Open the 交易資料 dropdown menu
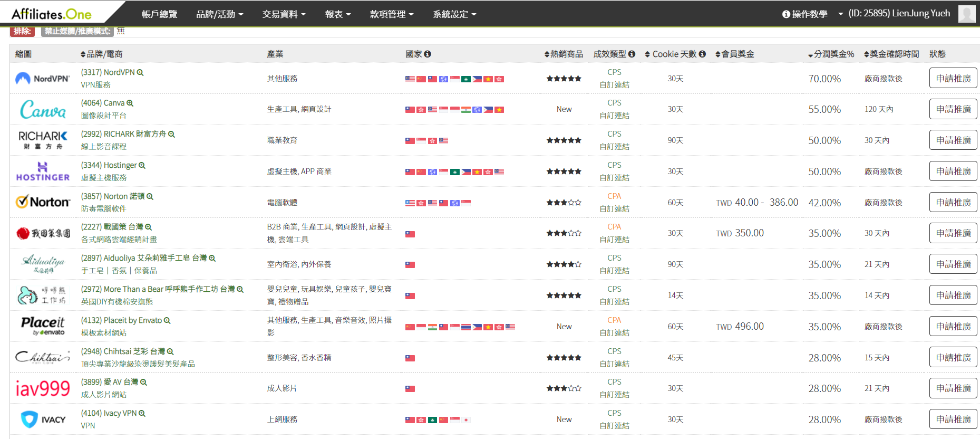 click(x=284, y=14)
